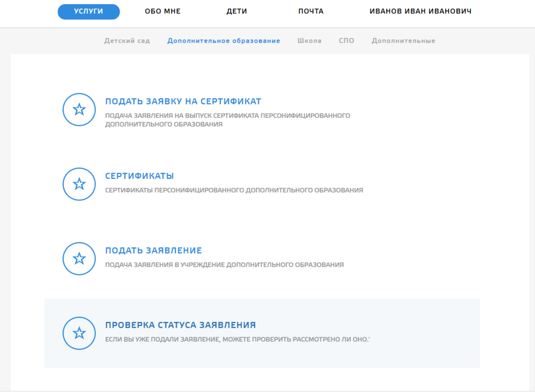The height and width of the screenshot is (392, 535).
Task: Switch to the СПО tab
Action: 346,41
